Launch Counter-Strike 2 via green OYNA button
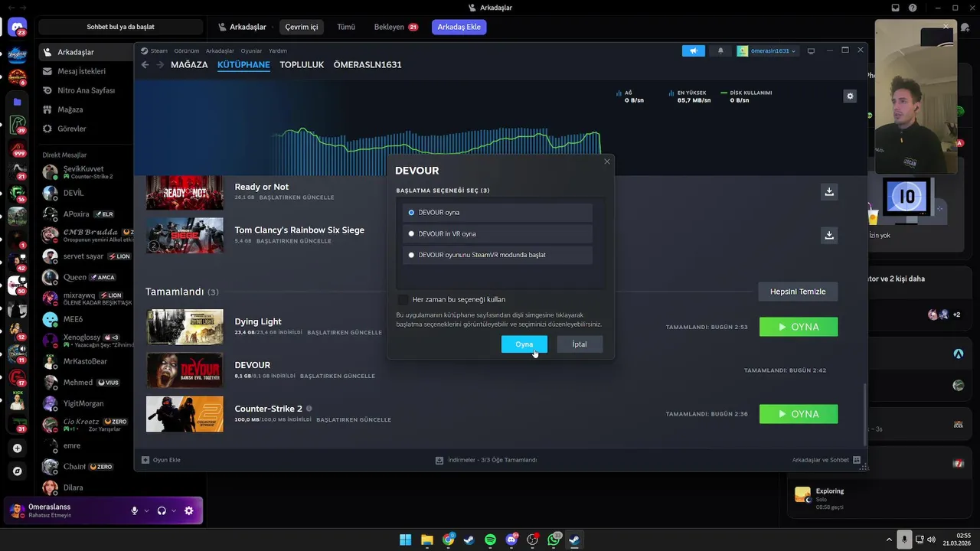Image resolution: width=980 pixels, height=551 pixels. 799,414
